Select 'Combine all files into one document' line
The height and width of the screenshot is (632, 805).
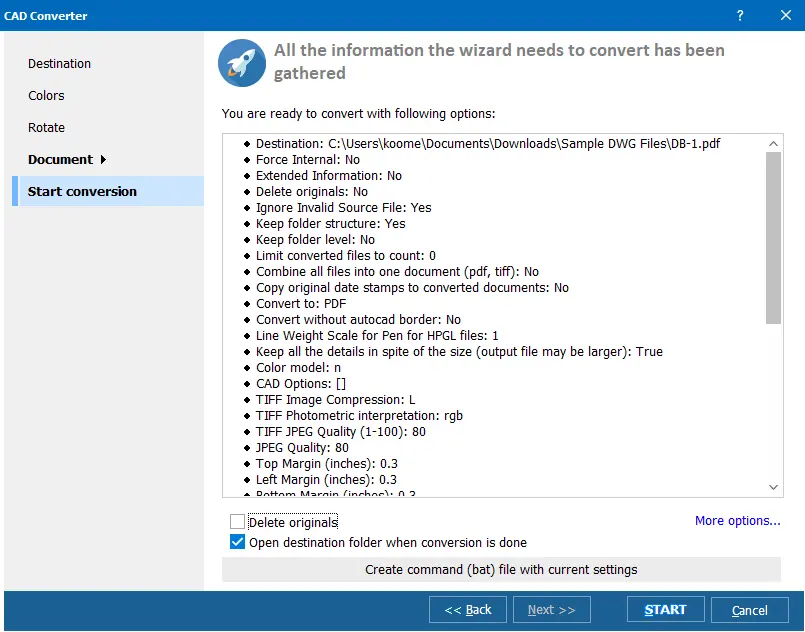click(397, 271)
